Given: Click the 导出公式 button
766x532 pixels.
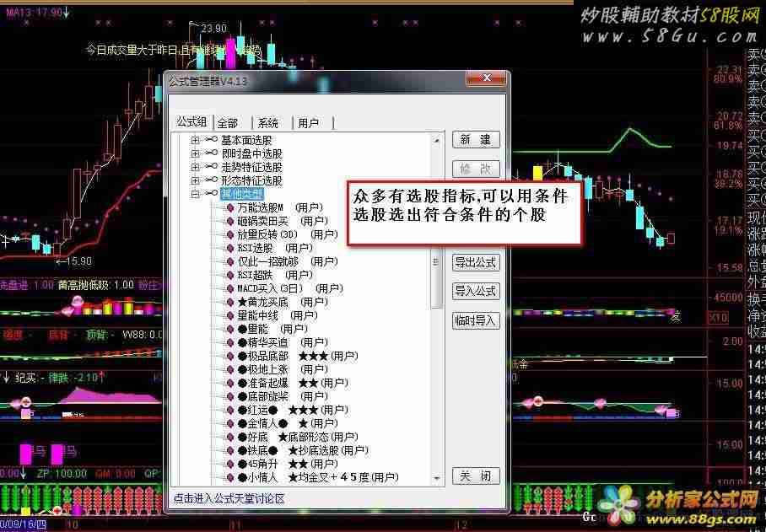Looking at the screenshot, I should [x=476, y=263].
